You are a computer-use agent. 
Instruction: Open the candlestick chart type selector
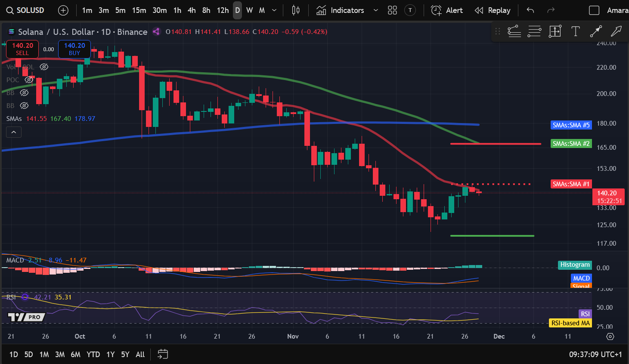coord(296,10)
